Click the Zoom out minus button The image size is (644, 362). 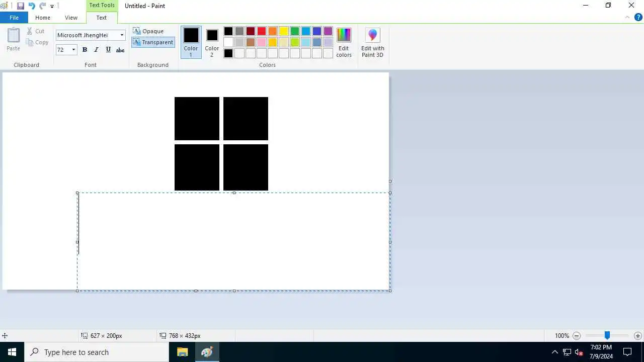[x=577, y=335]
